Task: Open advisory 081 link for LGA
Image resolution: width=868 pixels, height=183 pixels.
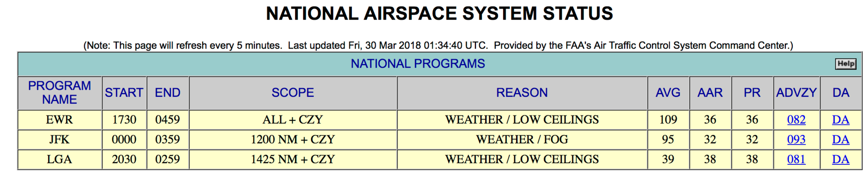Action: coord(796,160)
